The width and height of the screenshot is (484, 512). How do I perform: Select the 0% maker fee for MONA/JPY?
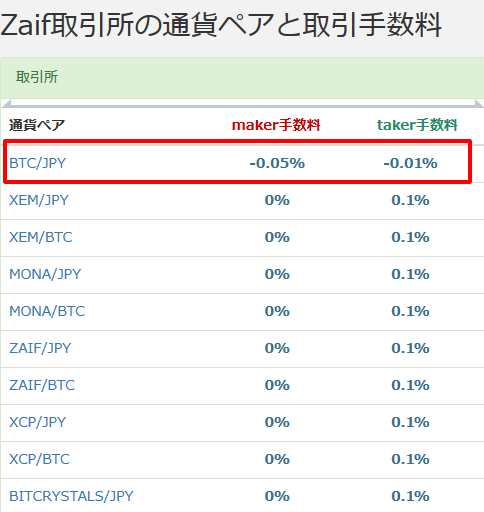277,274
